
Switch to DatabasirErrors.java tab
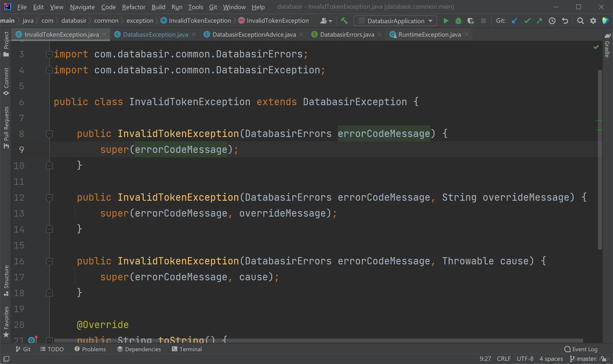(x=347, y=34)
